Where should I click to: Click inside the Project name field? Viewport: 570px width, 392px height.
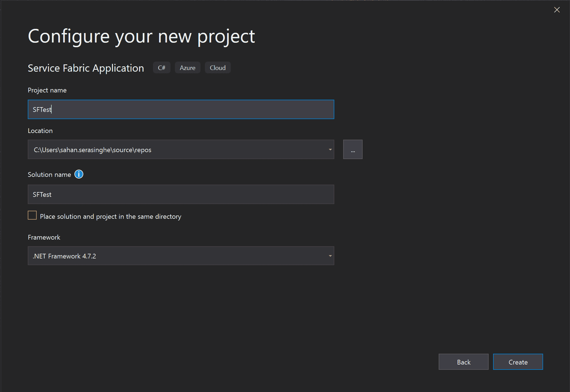click(x=180, y=109)
